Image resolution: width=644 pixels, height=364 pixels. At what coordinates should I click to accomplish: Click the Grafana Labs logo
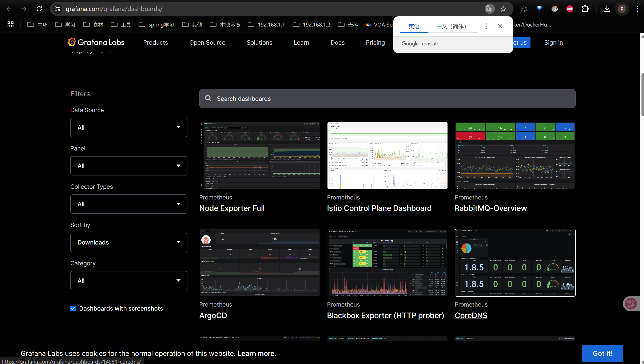click(96, 43)
